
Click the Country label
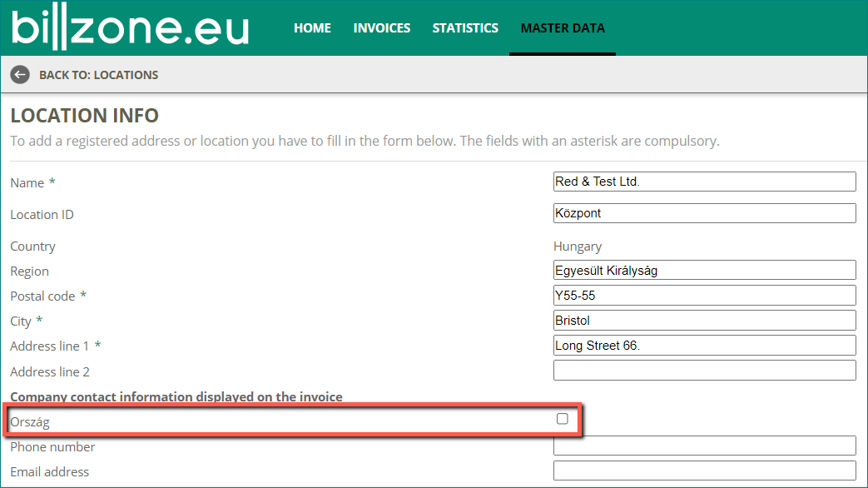tap(32, 246)
